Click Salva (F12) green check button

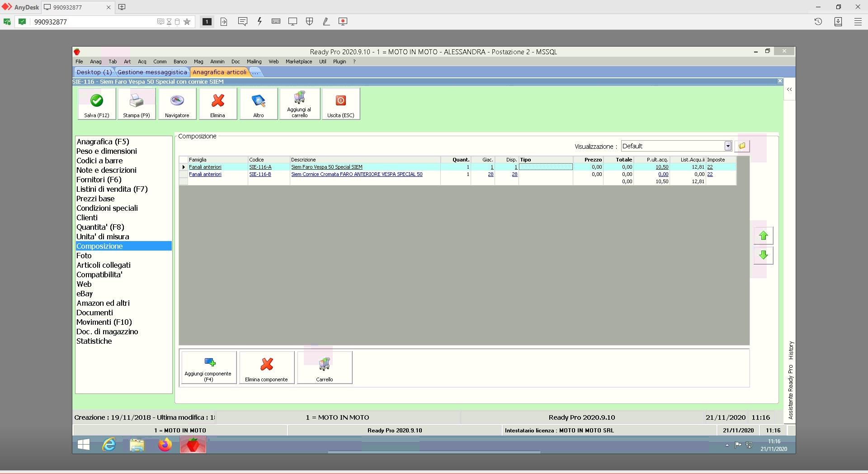click(x=97, y=104)
